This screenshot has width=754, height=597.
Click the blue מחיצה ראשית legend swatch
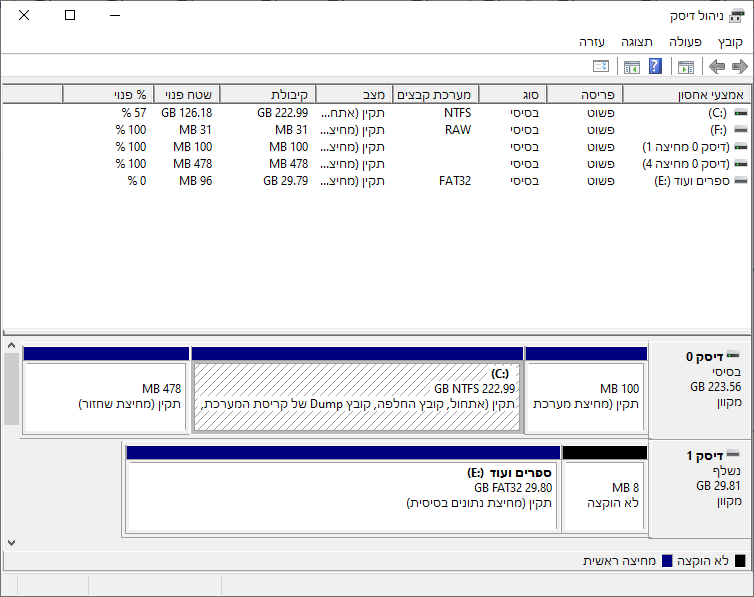667,560
